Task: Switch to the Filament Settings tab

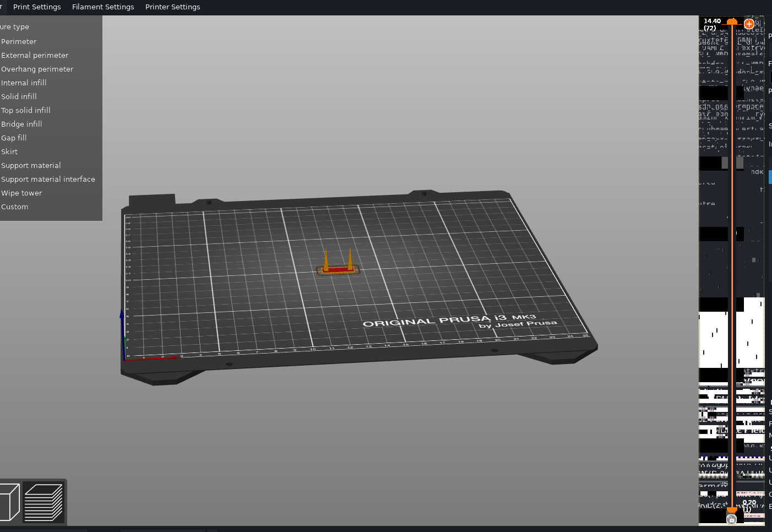Action: point(103,7)
